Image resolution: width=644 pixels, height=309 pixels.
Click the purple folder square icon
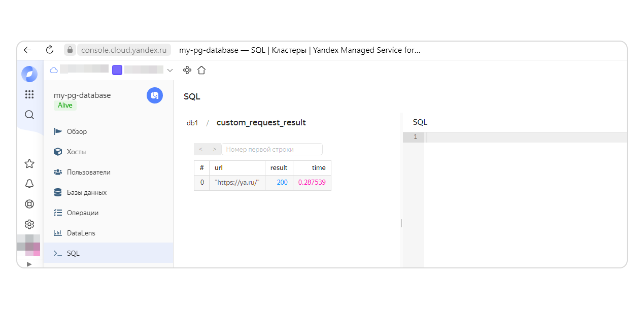[x=117, y=70]
